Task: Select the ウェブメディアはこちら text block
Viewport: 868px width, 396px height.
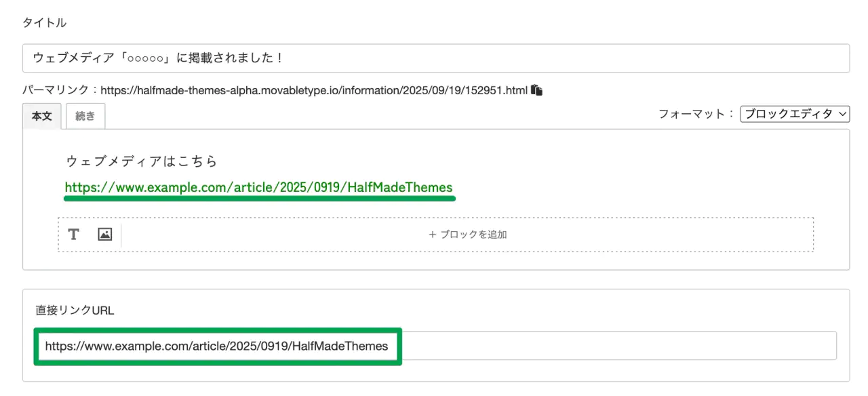Action: click(142, 161)
